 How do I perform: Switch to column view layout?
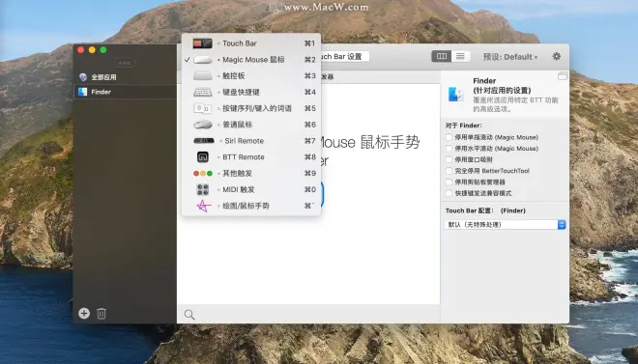point(442,56)
